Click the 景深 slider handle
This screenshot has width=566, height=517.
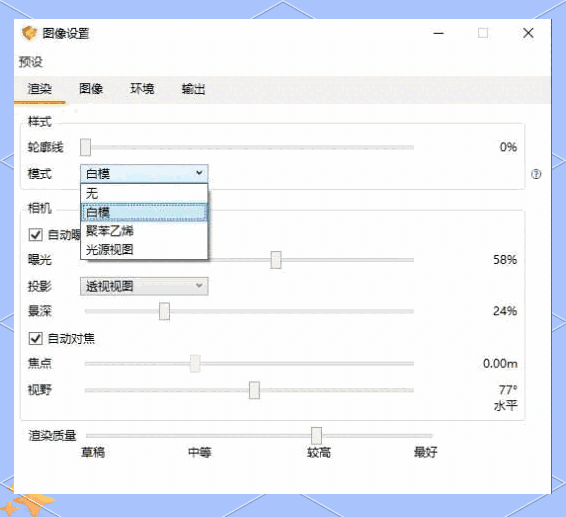[x=164, y=311]
